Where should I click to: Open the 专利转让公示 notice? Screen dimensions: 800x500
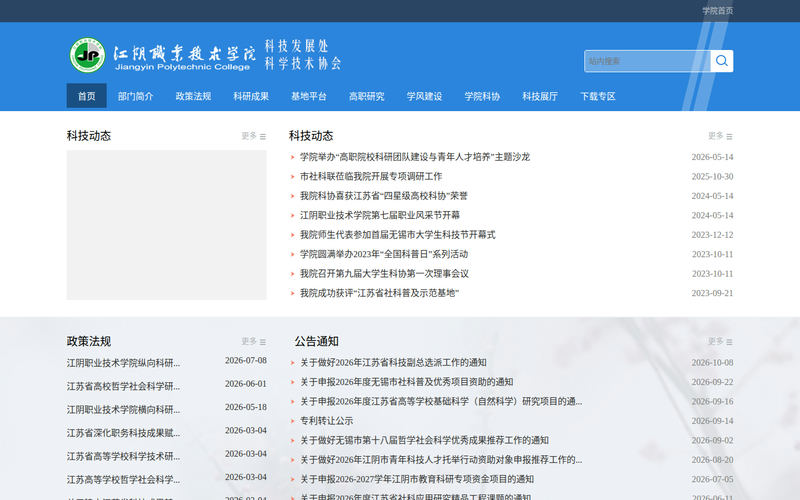pos(327,420)
